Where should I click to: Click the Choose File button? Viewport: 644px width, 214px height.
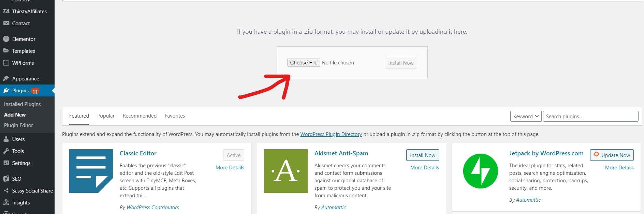pyautogui.click(x=304, y=63)
